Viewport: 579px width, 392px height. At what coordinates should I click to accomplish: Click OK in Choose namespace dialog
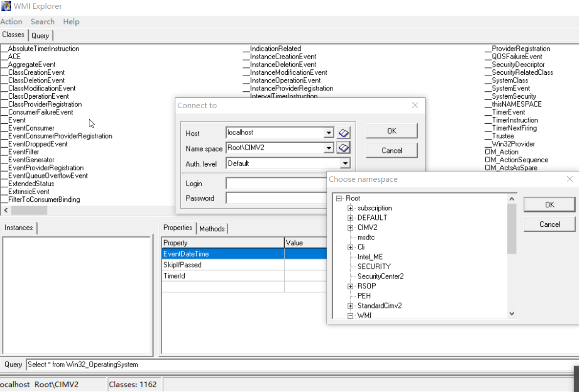pos(550,205)
